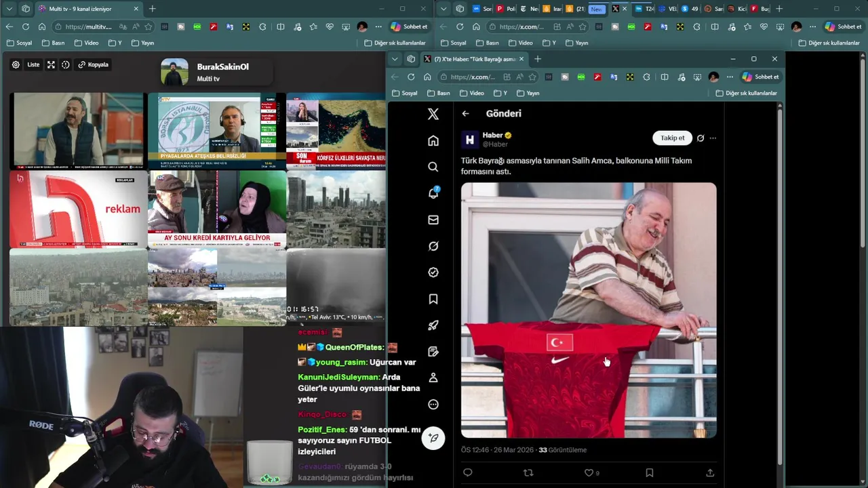Refresh the Multi tv page
868x488 pixels.
coord(26,26)
